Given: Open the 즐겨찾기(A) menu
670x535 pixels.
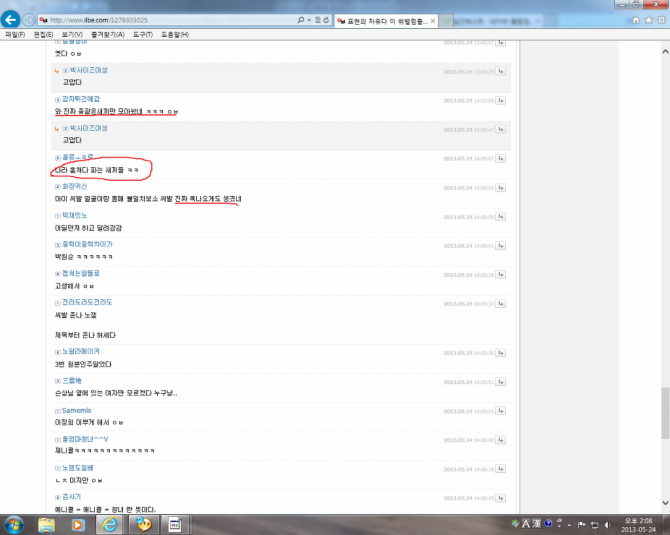Looking at the screenshot, I should 108,35.
